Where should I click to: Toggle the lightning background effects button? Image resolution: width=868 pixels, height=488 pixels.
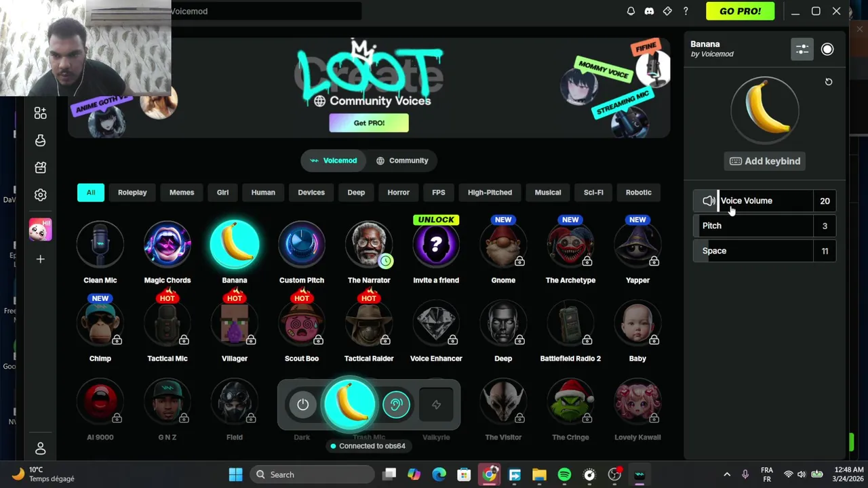(436, 405)
